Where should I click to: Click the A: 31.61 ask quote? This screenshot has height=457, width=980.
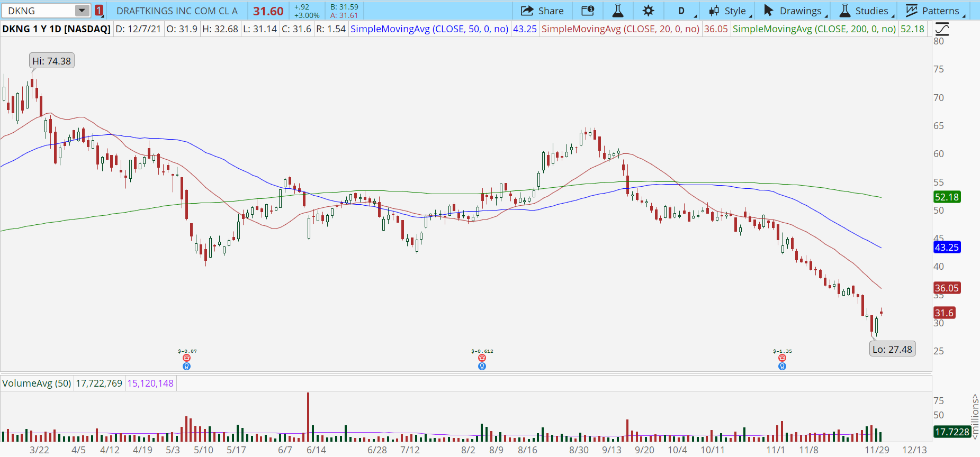(344, 15)
